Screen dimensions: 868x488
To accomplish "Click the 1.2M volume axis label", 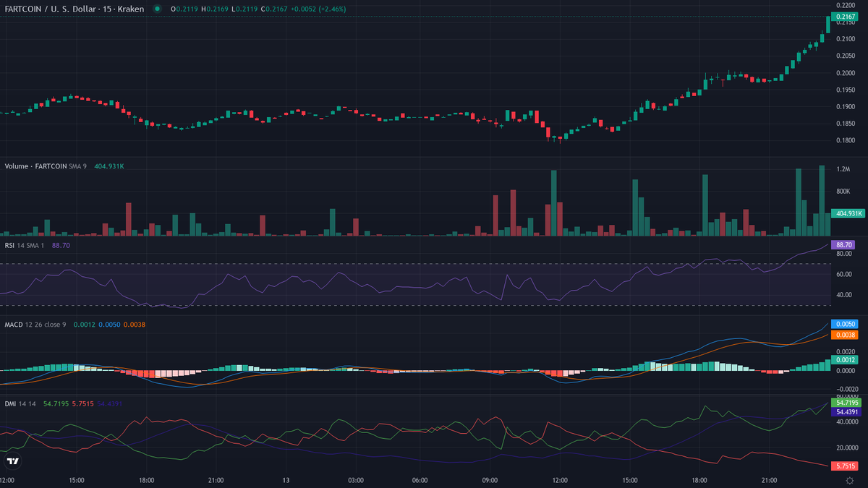I will [x=843, y=168].
